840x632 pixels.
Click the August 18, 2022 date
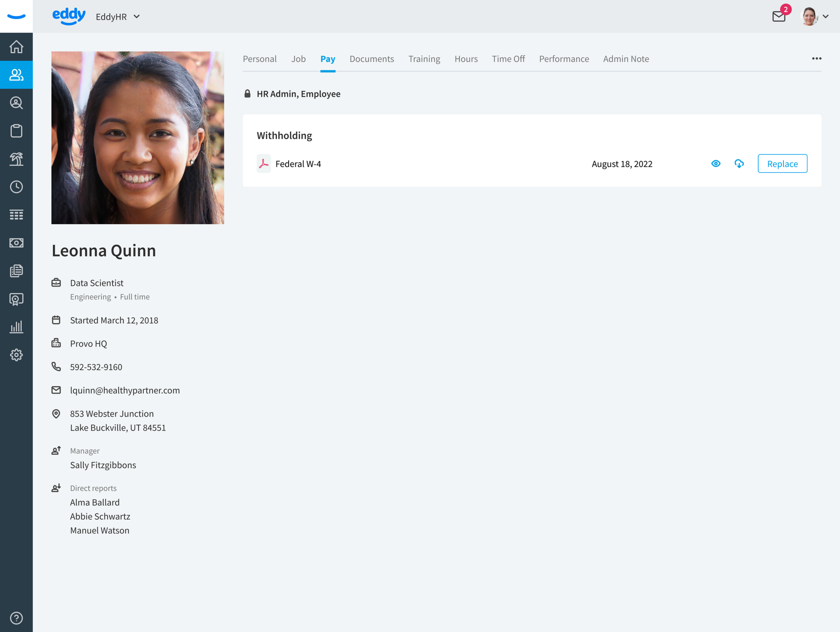tap(622, 164)
